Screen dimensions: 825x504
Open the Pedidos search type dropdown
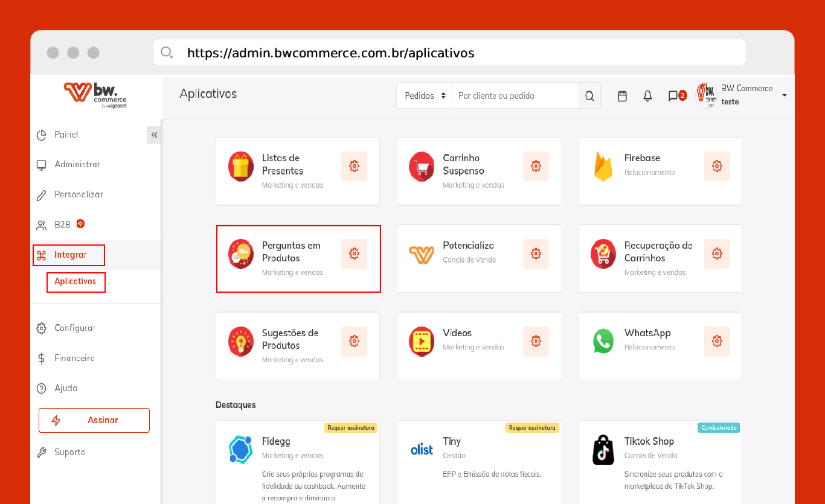click(425, 96)
